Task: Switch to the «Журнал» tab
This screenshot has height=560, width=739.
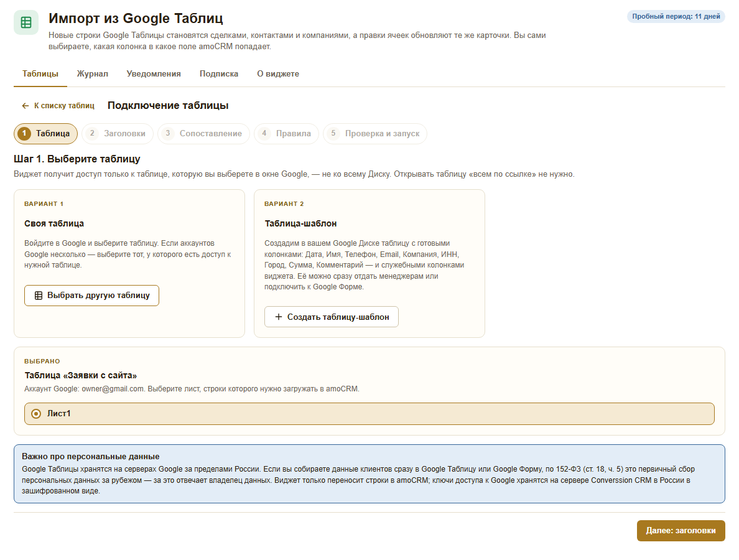Action: pyautogui.click(x=92, y=74)
